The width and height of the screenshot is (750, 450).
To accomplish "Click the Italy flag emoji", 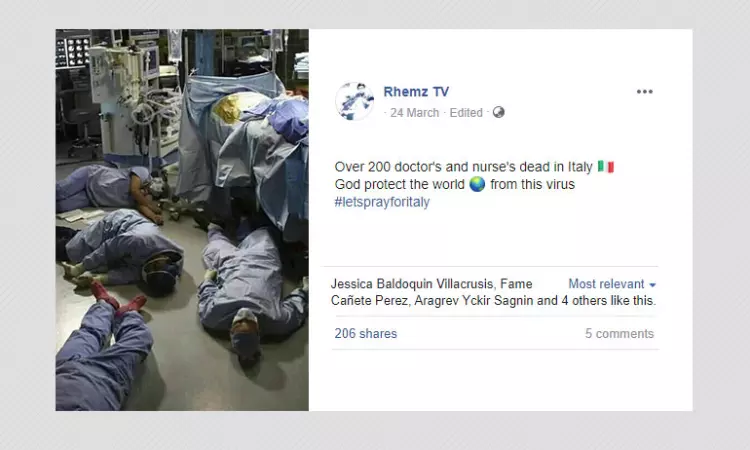I will pos(606,167).
